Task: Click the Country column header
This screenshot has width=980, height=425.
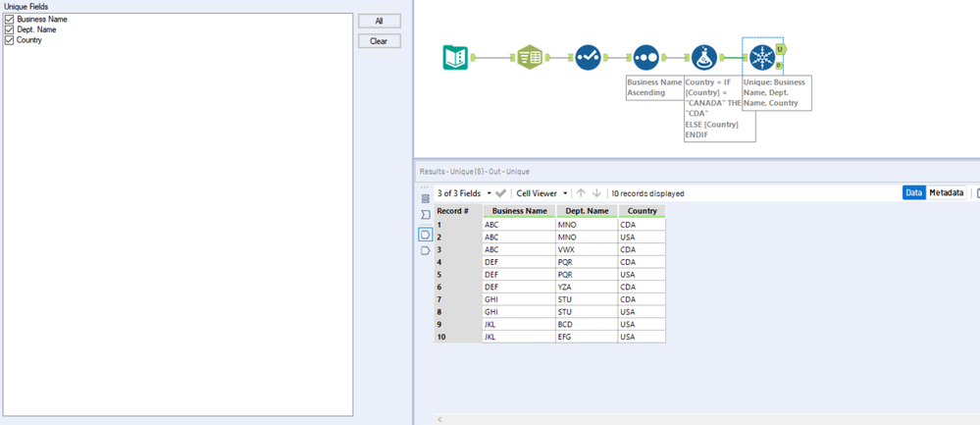Action: 642,211
